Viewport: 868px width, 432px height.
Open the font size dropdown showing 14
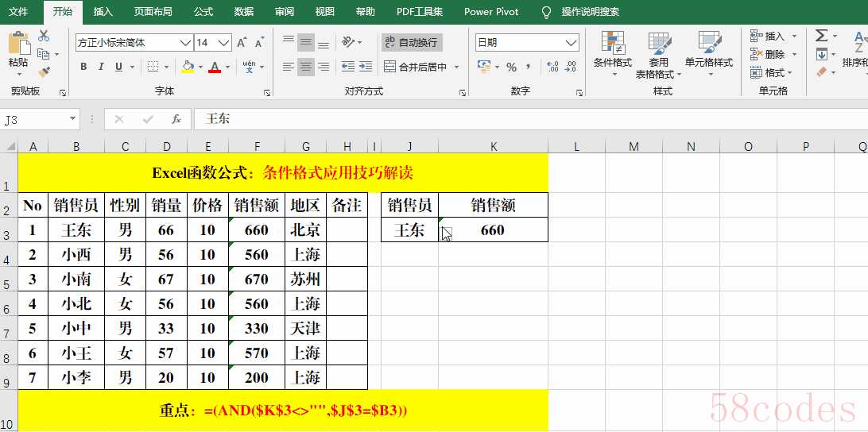223,43
